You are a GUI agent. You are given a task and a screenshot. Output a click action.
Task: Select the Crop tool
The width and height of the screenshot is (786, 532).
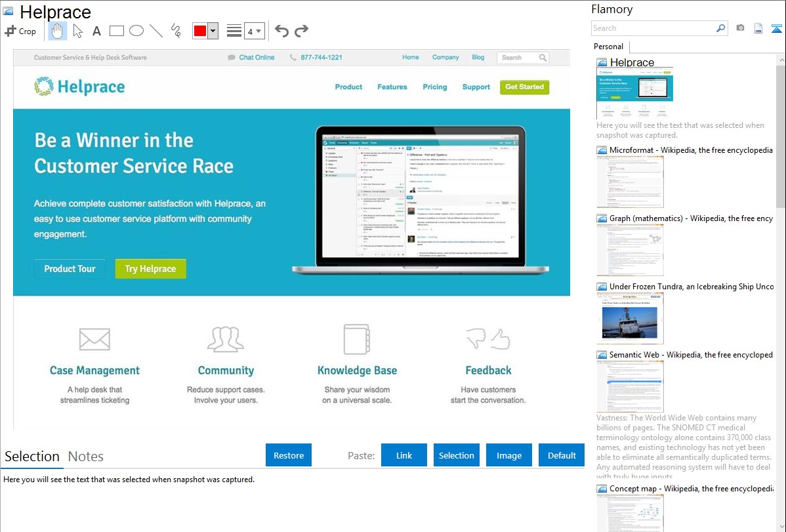20,31
